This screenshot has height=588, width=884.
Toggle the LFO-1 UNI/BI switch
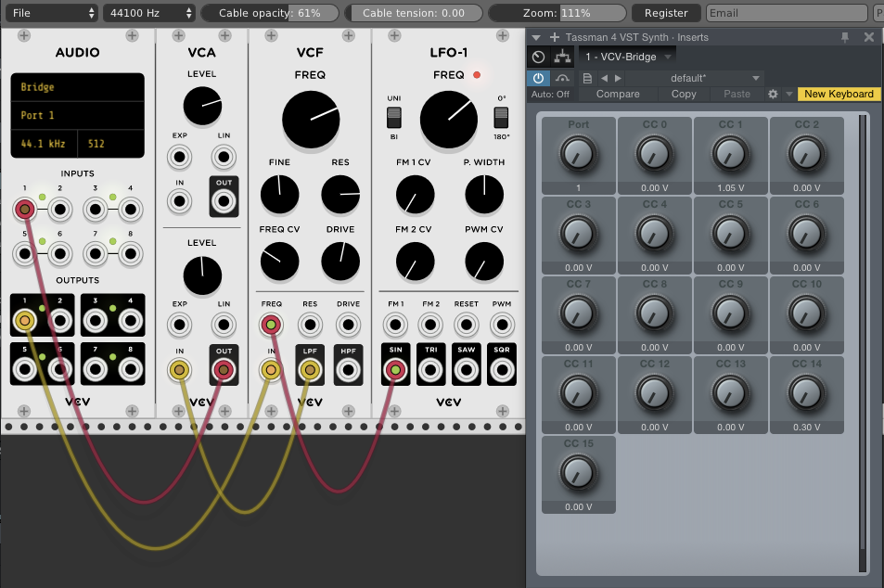(x=393, y=118)
